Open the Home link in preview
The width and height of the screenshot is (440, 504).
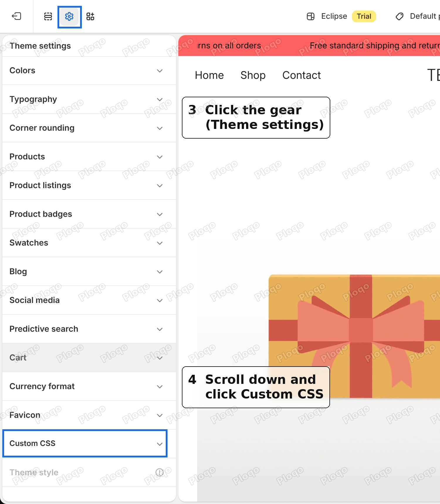point(209,75)
